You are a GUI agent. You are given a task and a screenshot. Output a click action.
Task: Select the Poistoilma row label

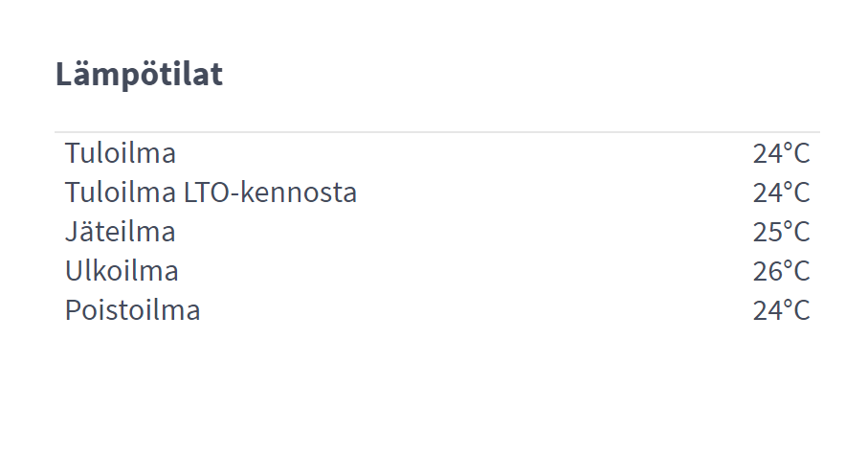(x=132, y=310)
